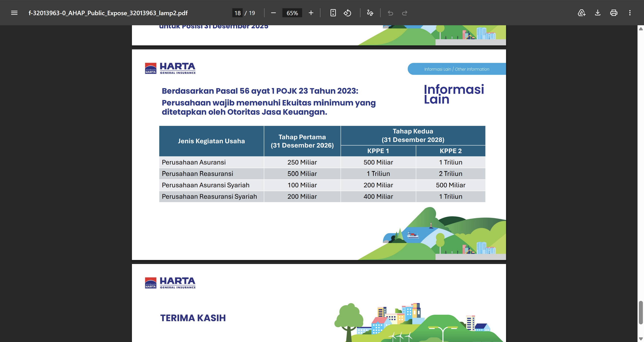Save the PDF to Google Drive
Viewport: 644px width, 342px height.
581,13
